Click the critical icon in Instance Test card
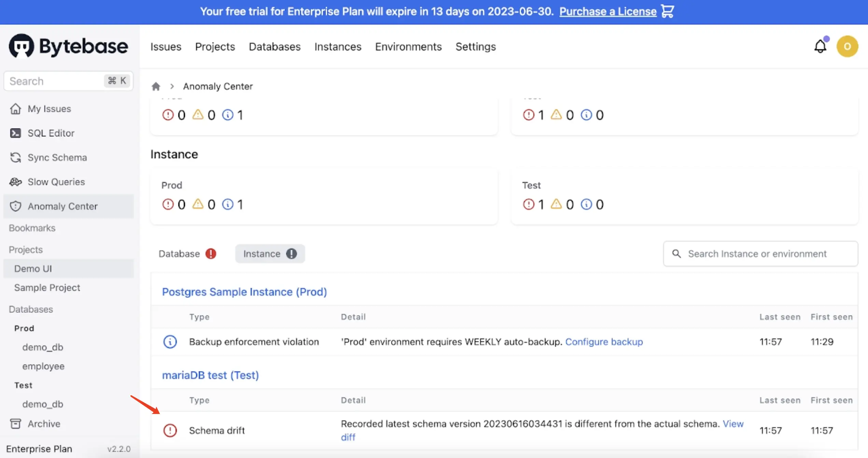Viewport: 868px width, 458px height. pos(529,204)
